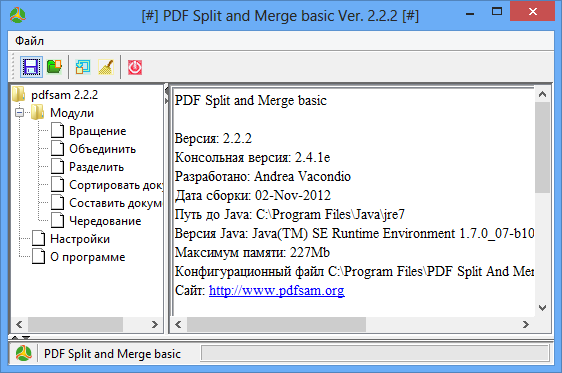This screenshot has width=562, height=373.
Task: Collapse the Модули tree node
Action: [x=20, y=113]
